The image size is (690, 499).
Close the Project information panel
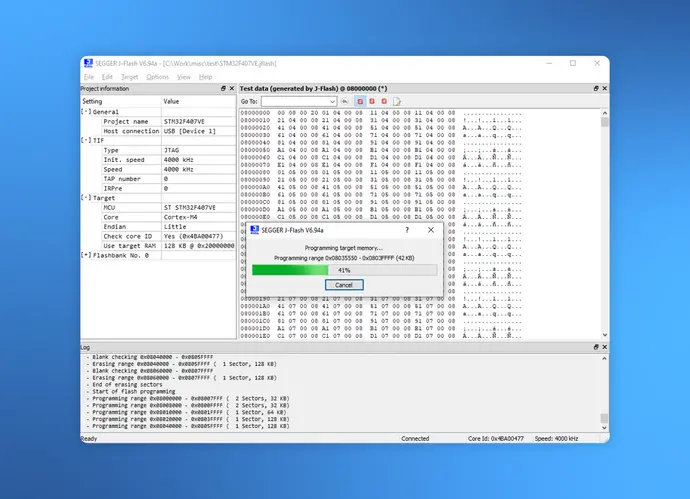coord(232,88)
